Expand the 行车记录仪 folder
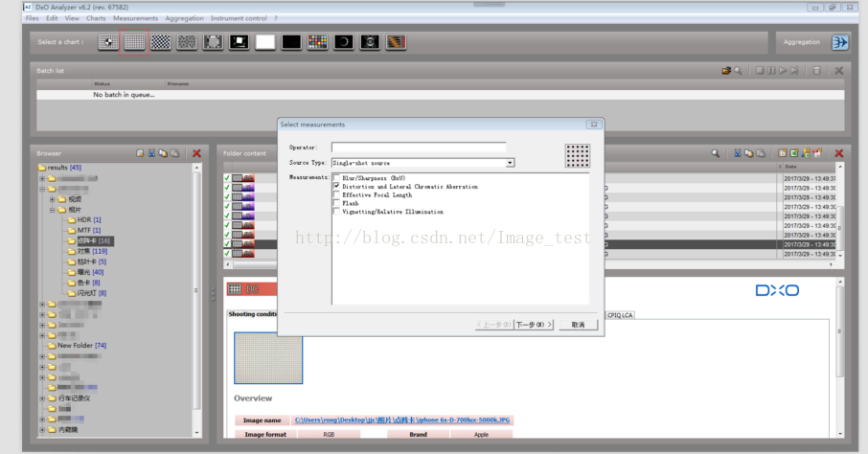Image resolution: width=868 pixels, height=454 pixels. 42,398
